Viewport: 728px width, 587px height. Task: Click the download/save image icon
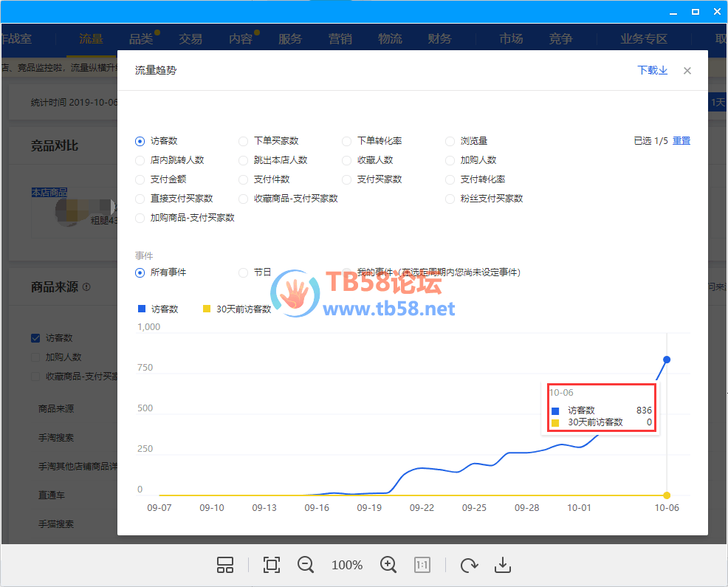(x=503, y=565)
